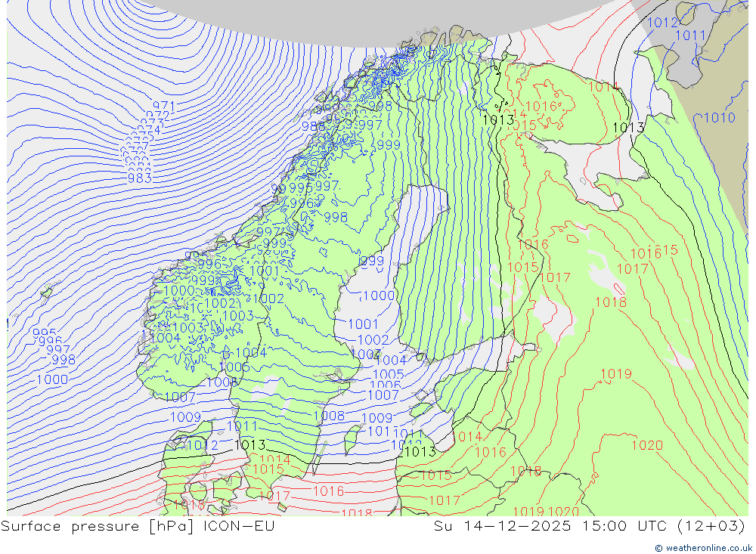Click the blue 1007 label on Norway's south coast

[180, 397]
